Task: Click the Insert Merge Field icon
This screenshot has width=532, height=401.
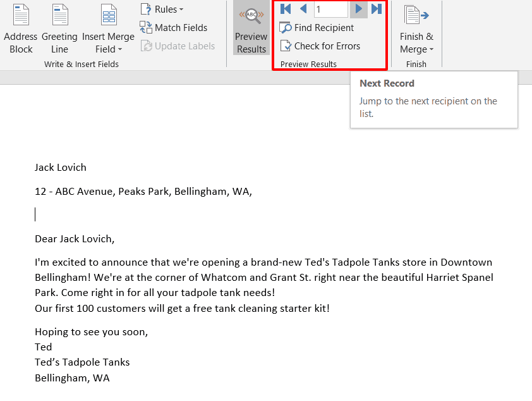Action: coord(108,16)
